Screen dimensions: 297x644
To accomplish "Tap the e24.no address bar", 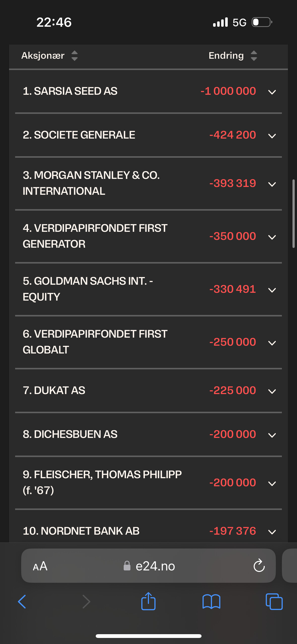I will click(148, 566).
